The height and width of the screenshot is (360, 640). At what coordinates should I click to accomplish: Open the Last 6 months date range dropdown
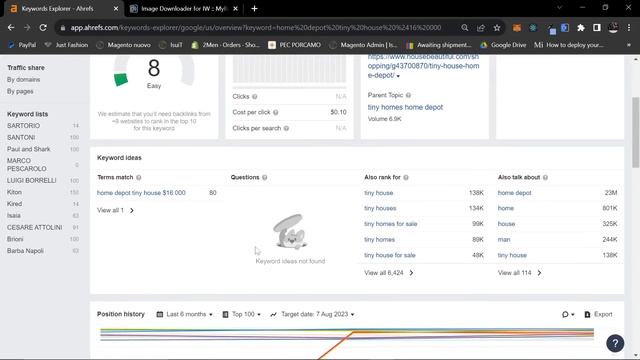(x=184, y=314)
